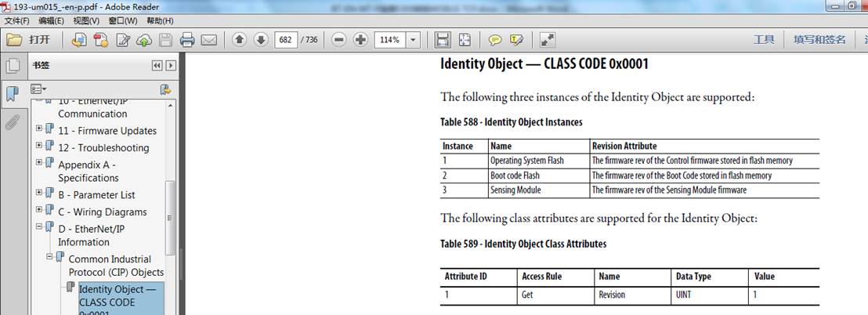Click the Print file icon
The height and width of the screenshot is (315, 868).
tap(187, 40)
